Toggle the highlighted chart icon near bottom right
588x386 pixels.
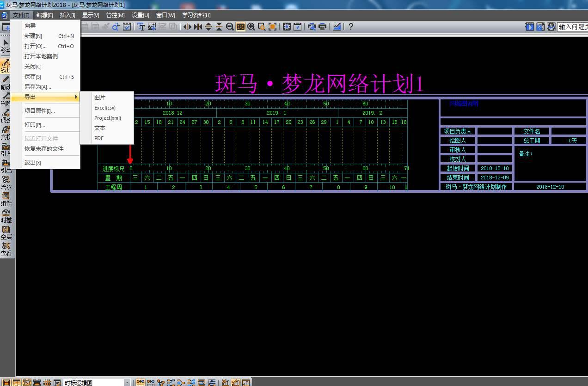coord(236,382)
